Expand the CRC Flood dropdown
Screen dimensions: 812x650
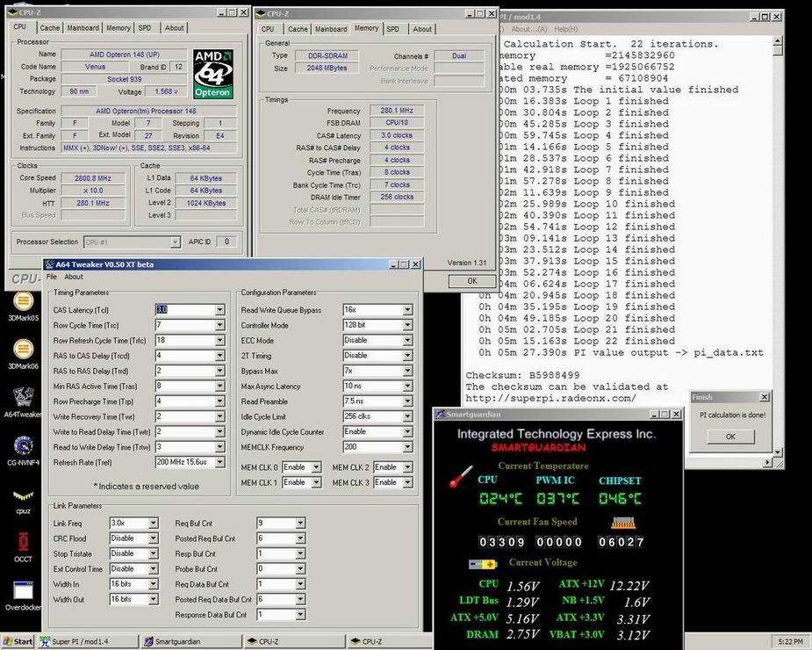coord(154,538)
